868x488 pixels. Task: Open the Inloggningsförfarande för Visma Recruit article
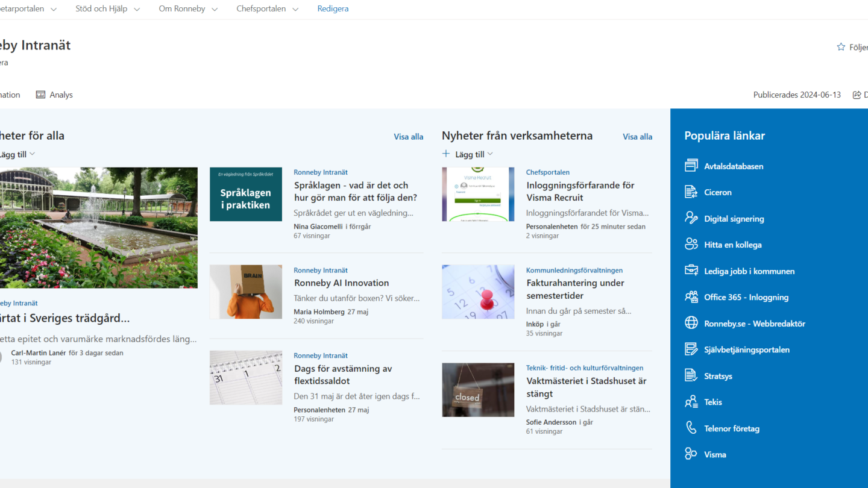point(580,192)
